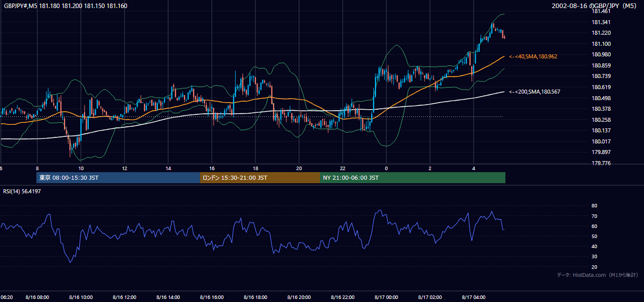The width and height of the screenshot is (644, 302).
Task: Click the 8/16 08:00 bottom time label
Action: tap(37, 297)
